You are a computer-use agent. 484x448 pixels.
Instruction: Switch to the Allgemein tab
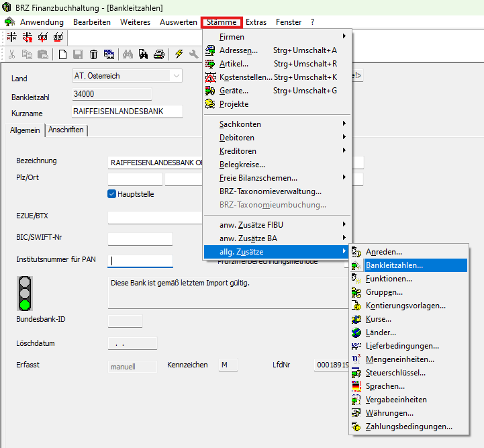point(25,130)
